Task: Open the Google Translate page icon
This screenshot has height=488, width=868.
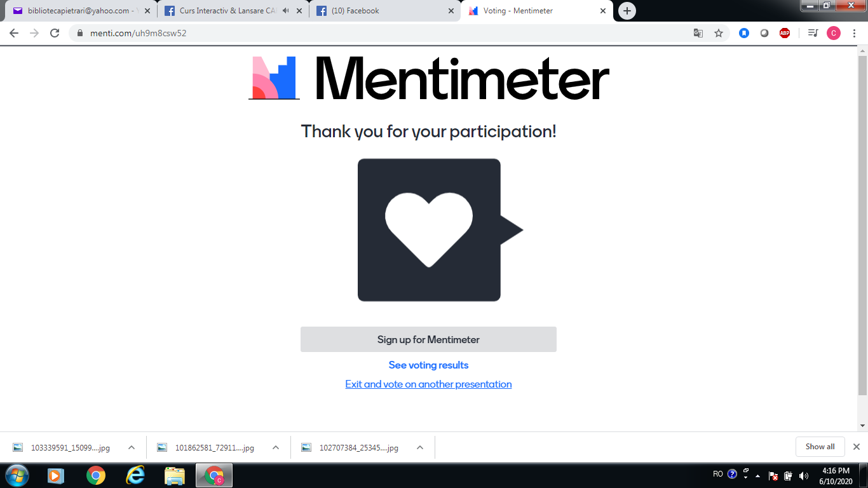Action: click(x=698, y=33)
